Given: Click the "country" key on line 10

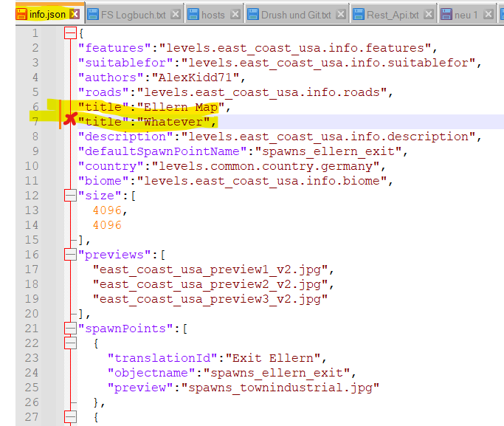Looking at the screenshot, I should pos(111,166).
